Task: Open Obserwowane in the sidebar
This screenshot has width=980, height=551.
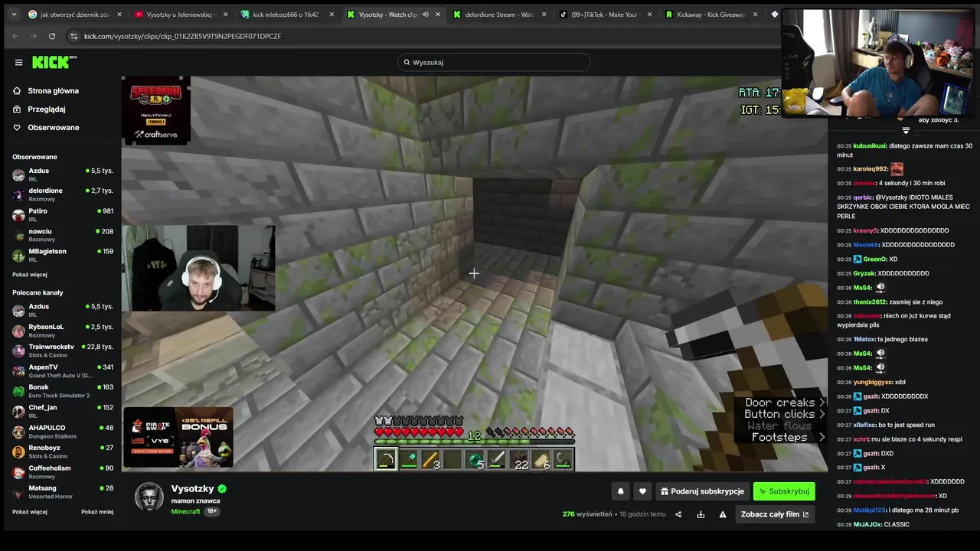Action: tap(53, 127)
